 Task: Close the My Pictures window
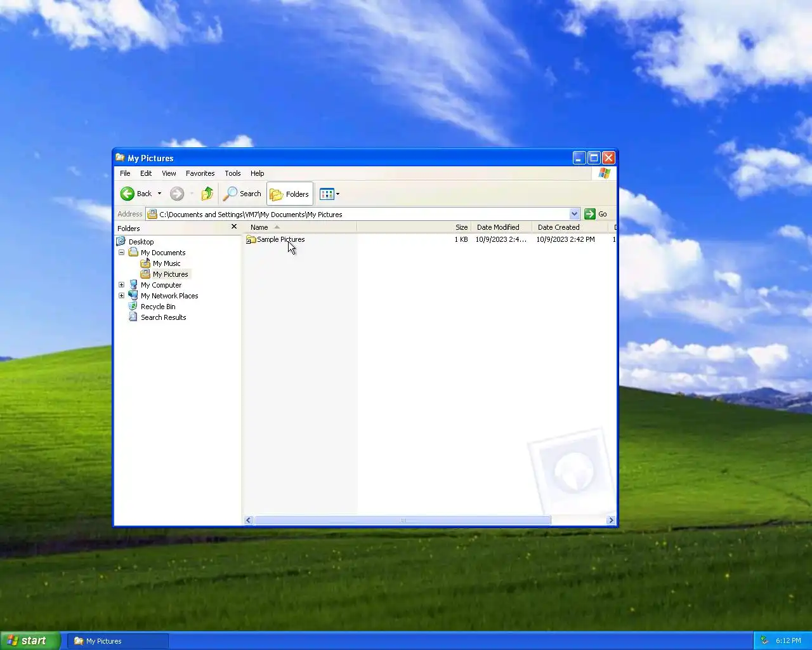click(608, 158)
